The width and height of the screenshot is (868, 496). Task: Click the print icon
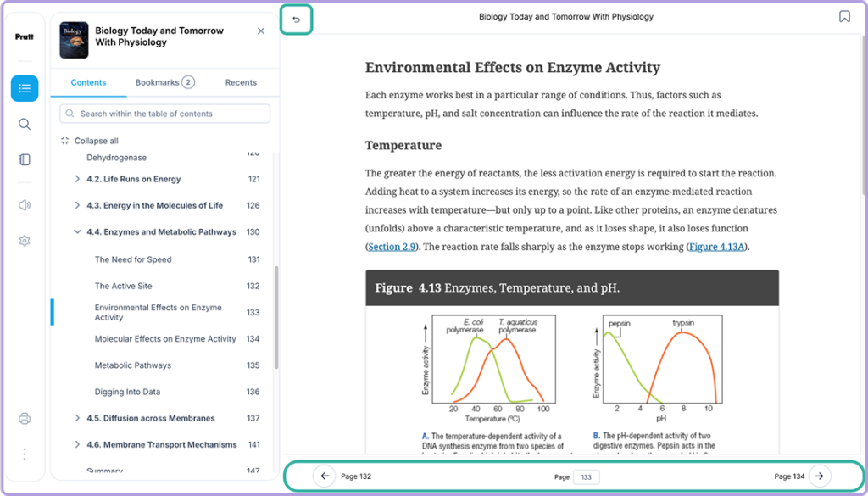(25, 419)
